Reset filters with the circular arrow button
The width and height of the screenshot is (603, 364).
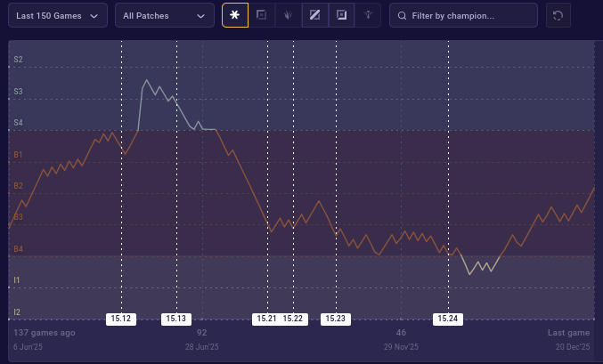[x=558, y=15]
